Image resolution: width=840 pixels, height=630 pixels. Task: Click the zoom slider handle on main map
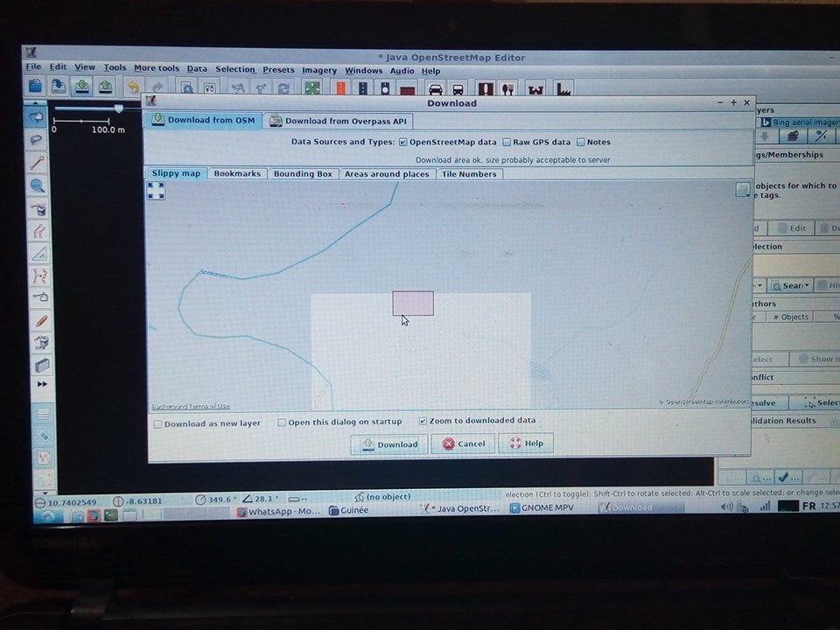(x=119, y=108)
